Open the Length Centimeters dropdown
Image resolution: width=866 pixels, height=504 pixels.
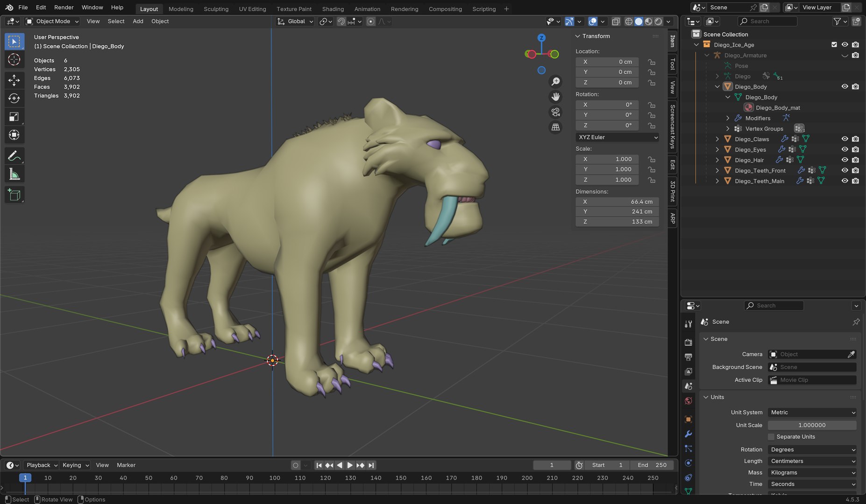tap(812, 461)
